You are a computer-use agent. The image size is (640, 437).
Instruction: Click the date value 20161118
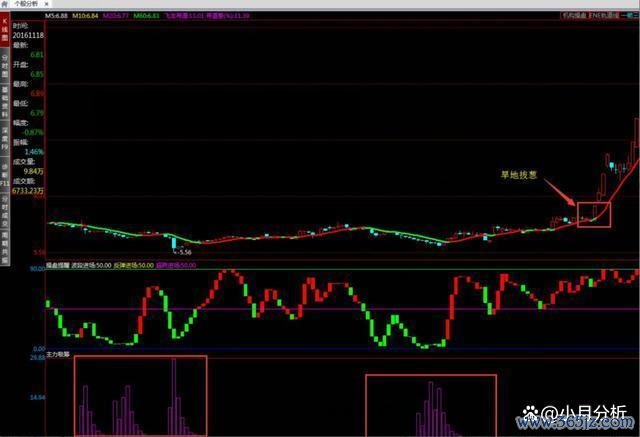28,35
